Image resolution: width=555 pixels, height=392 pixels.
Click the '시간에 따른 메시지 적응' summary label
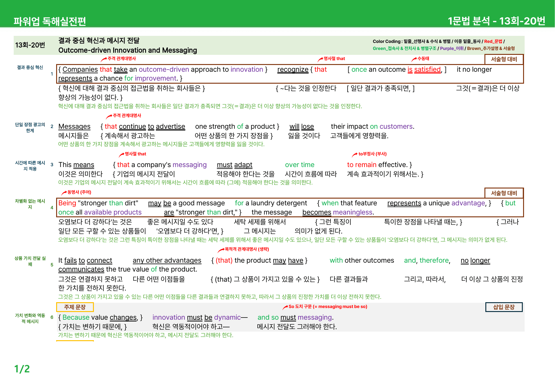(x=30, y=166)
